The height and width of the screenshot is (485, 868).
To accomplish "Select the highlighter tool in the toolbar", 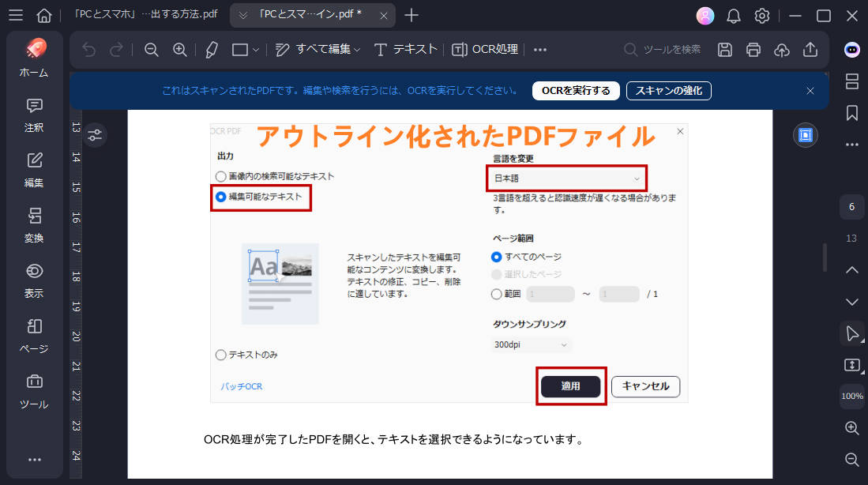I will [x=210, y=49].
